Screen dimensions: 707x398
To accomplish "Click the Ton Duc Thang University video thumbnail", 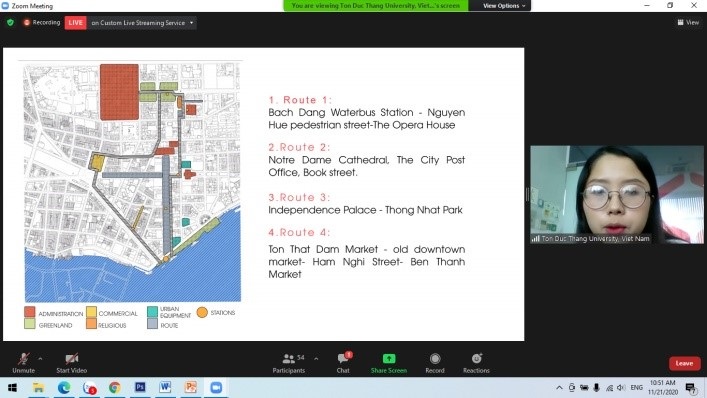I will [617, 194].
